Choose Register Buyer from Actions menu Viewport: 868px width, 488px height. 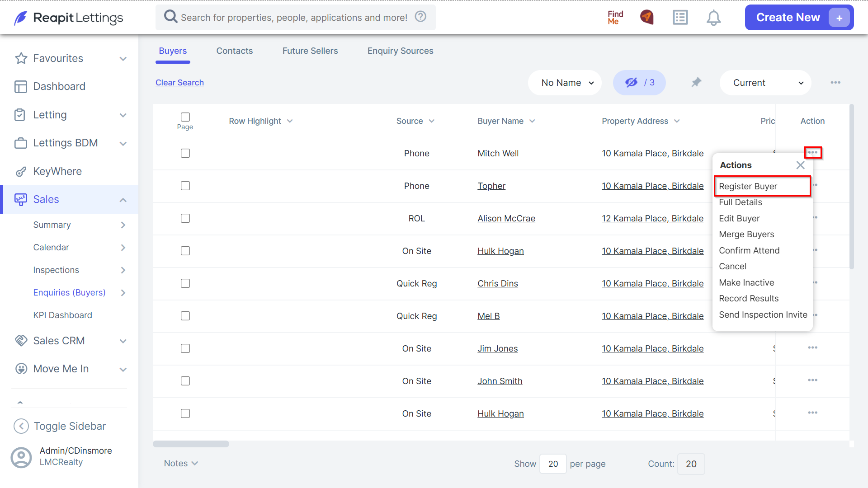(x=762, y=186)
